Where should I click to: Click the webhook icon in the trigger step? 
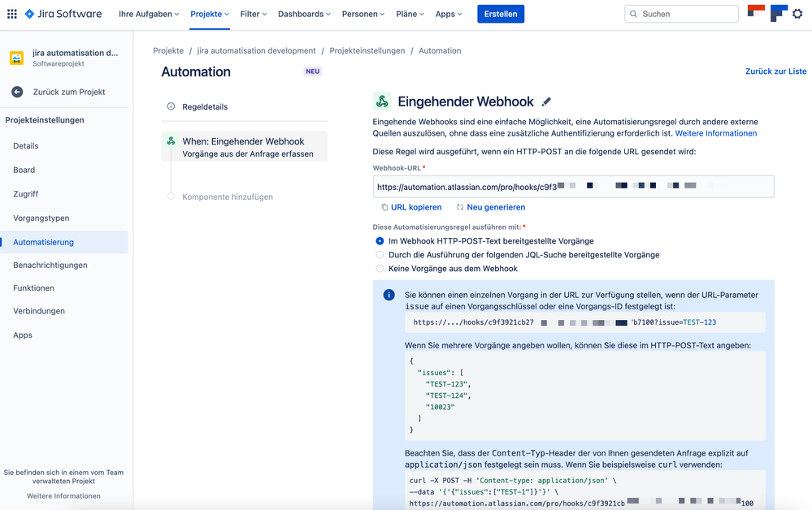[x=171, y=140]
